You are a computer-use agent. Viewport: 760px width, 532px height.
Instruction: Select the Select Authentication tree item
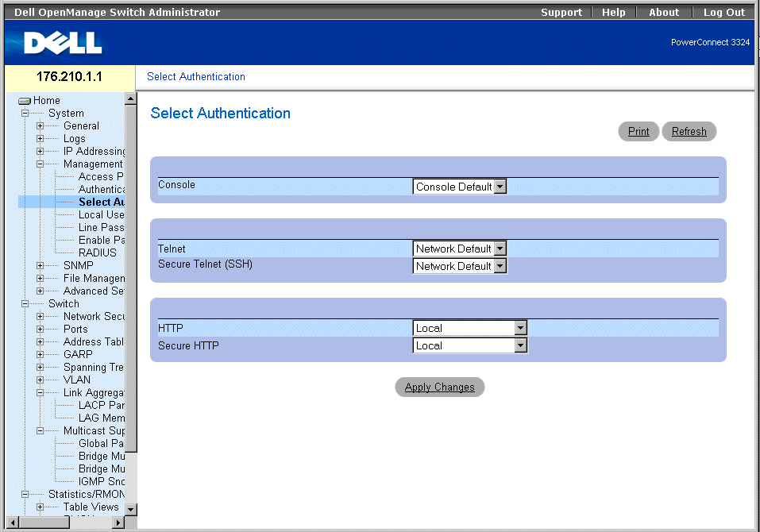pyautogui.click(x=102, y=202)
